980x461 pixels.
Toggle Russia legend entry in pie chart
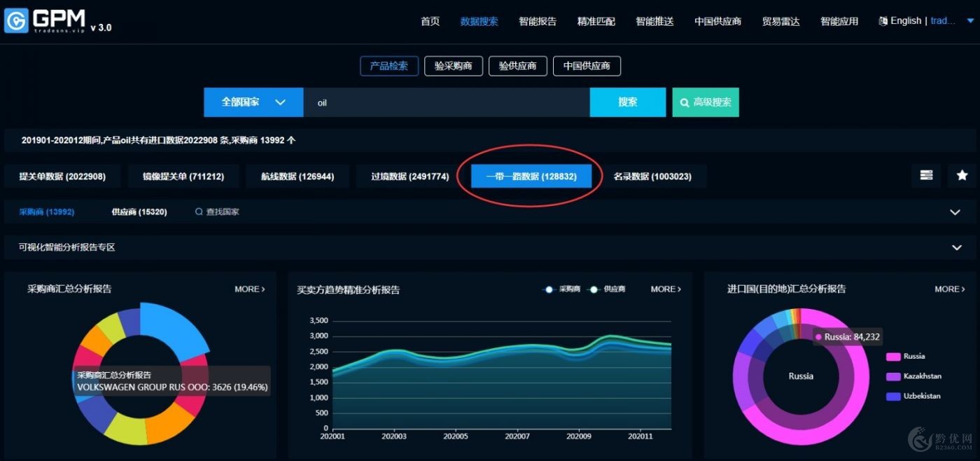click(913, 357)
